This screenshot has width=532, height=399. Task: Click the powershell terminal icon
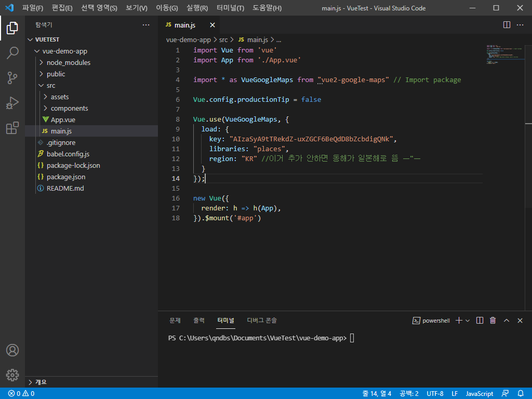click(416, 321)
